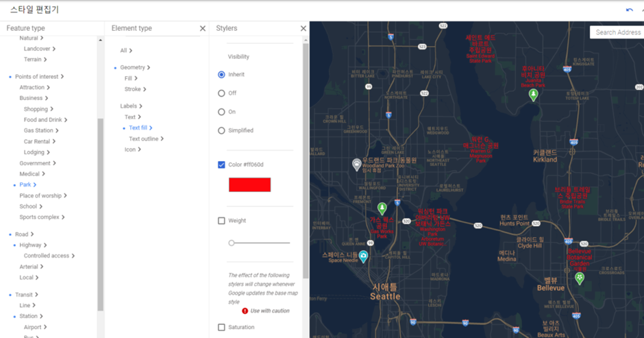644x338 pixels.
Task: Select All element type
Action: point(126,51)
